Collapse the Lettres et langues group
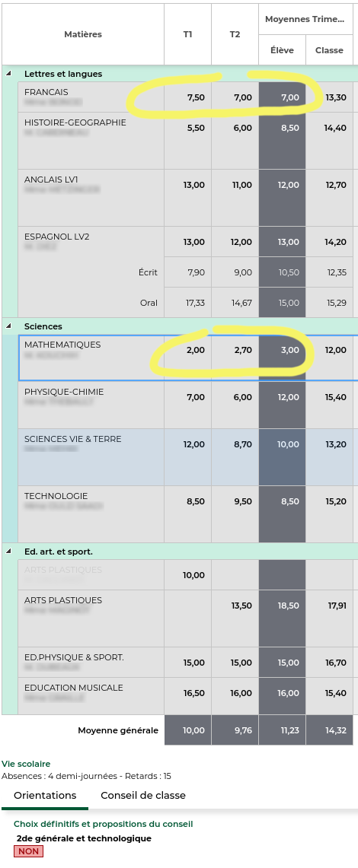Image resolution: width=358 pixels, height=868 pixels. click(8, 74)
